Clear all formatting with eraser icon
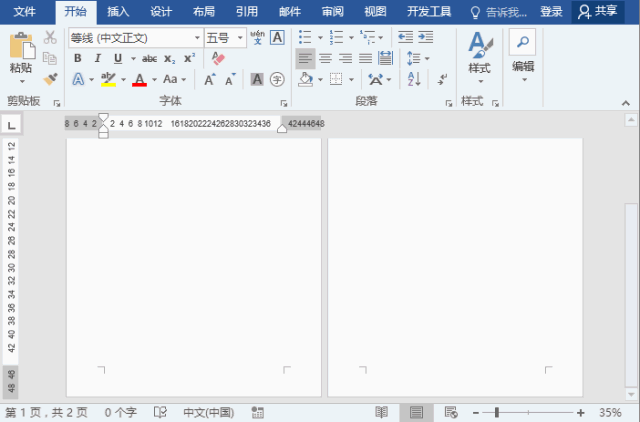Image resolution: width=640 pixels, height=422 pixels. [218, 58]
